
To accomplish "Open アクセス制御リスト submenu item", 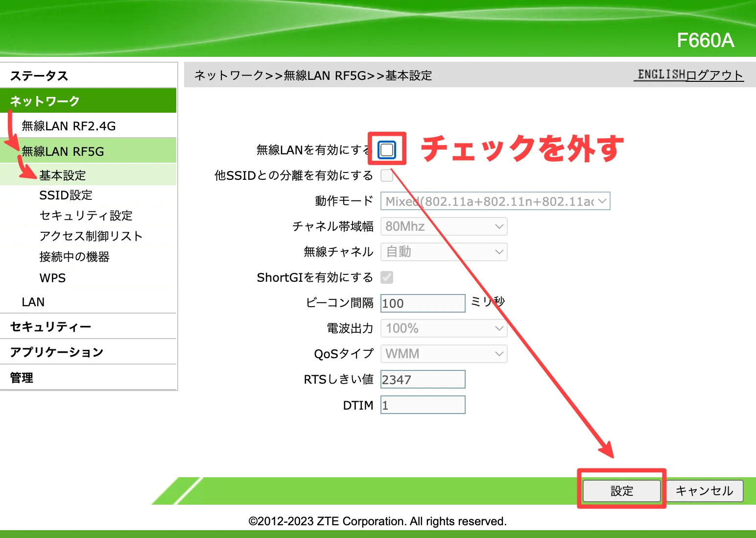I will (x=91, y=236).
